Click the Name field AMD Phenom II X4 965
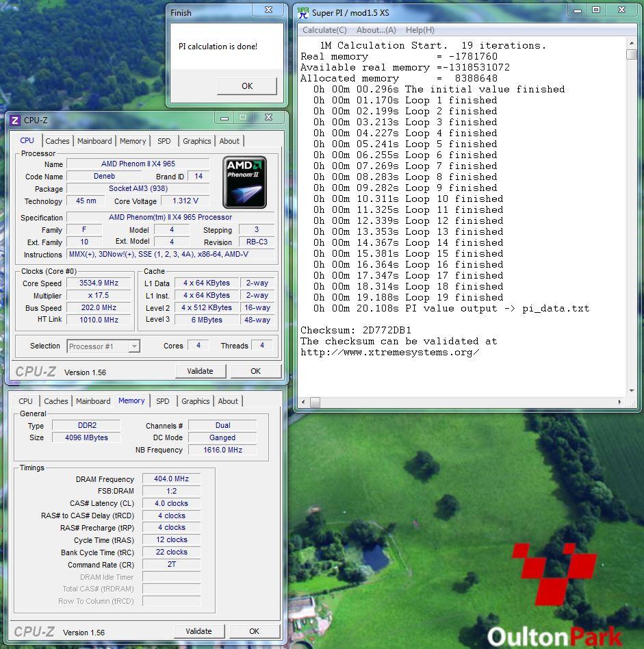The width and height of the screenshot is (644, 649). click(x=138, y=164)
